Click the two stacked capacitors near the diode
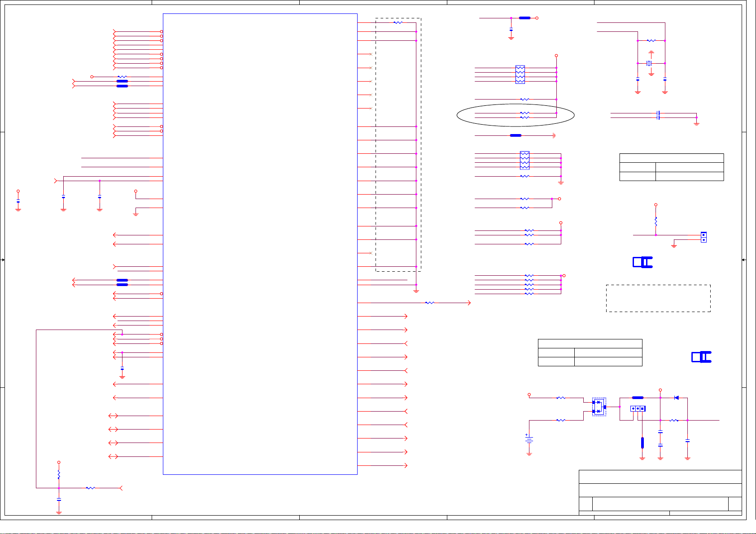756x534 pixels. pyautogui.click(x=660, y=438)
